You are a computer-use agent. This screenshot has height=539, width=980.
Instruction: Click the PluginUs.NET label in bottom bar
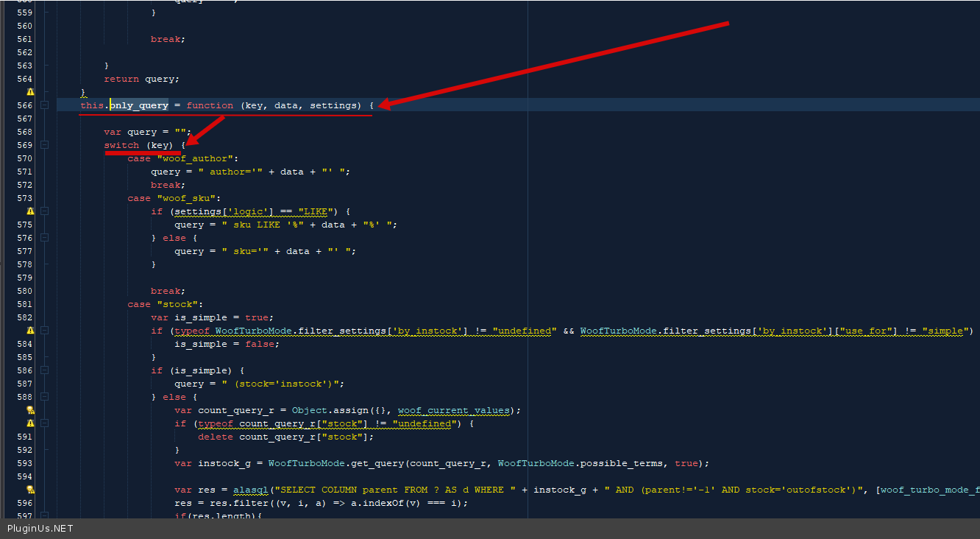click(x=40, y=529)
